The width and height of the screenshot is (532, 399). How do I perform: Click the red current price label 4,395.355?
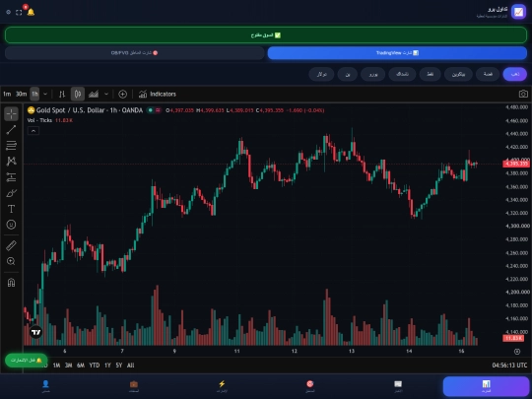click(x=516, y=164)
